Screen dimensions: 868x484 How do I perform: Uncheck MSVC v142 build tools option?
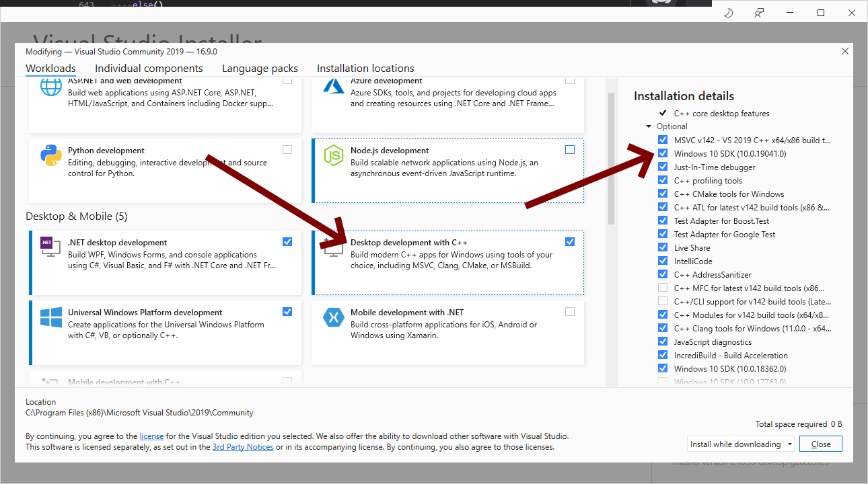(663, 140)
